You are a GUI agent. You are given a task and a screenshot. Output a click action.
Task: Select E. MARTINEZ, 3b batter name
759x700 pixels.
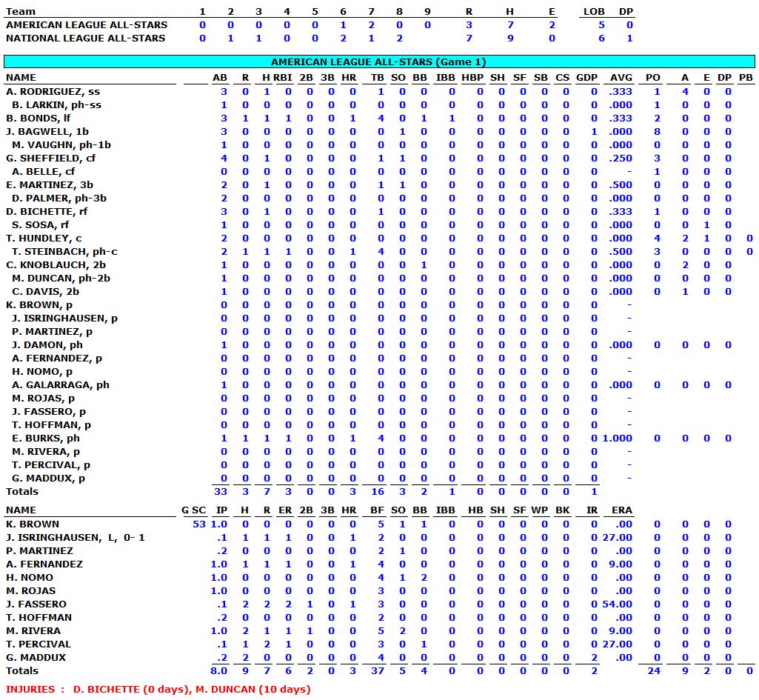(50, 185)
